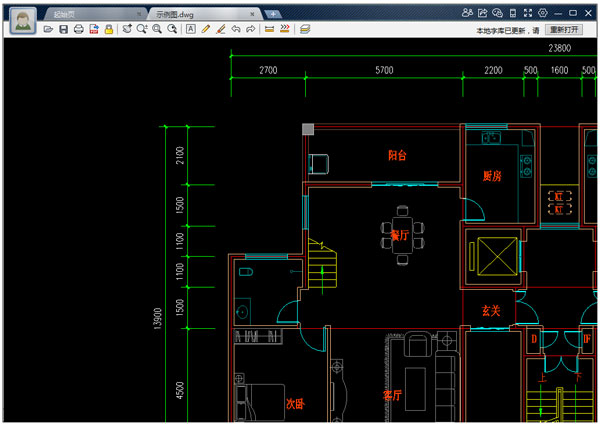Undo the last action arrow
600x425 pixels.
pos(236,29)
